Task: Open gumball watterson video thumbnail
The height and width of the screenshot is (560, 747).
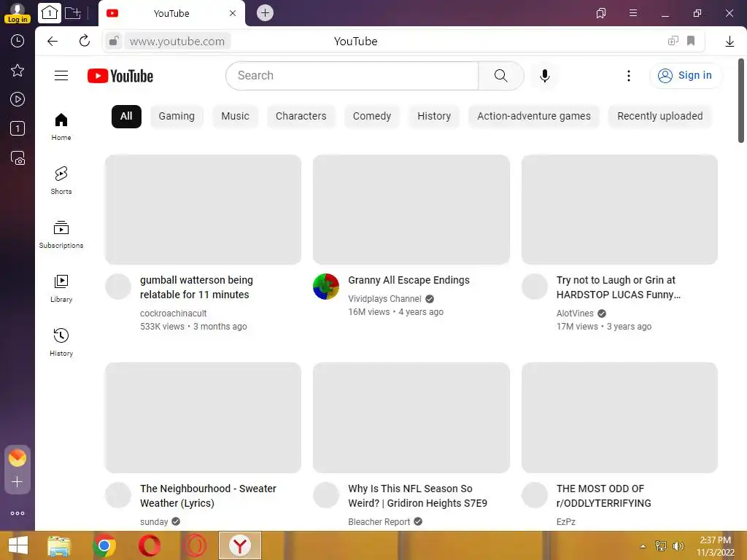Action: 203,209
